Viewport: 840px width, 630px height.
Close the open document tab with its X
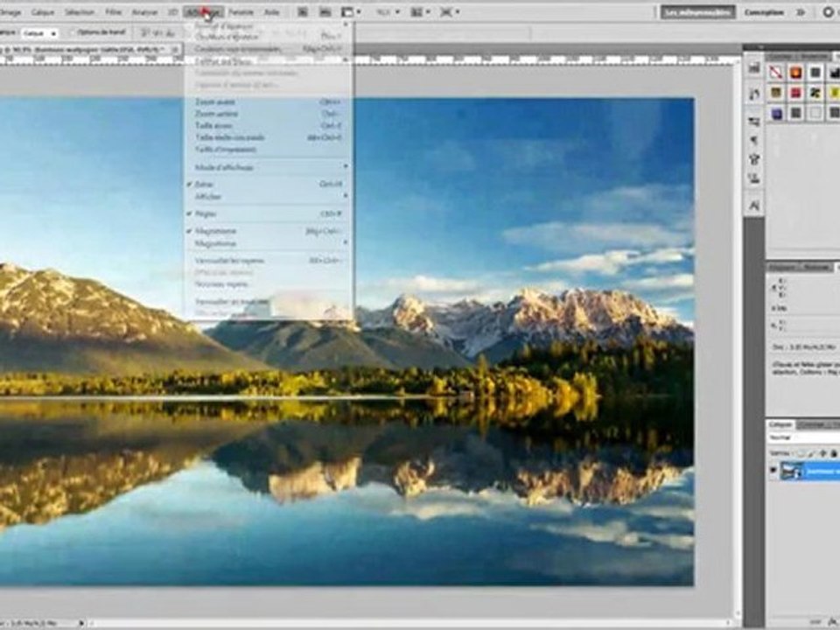tap(175, 49)
